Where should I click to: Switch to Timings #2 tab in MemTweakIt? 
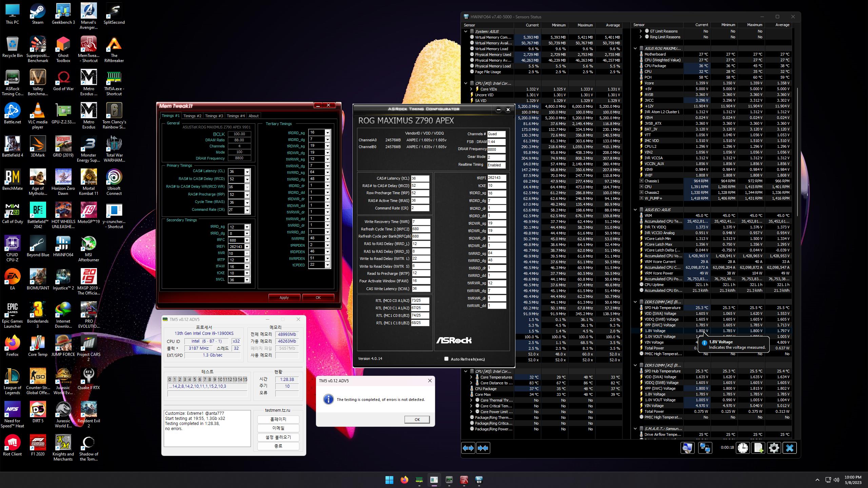tap(192, 116)
